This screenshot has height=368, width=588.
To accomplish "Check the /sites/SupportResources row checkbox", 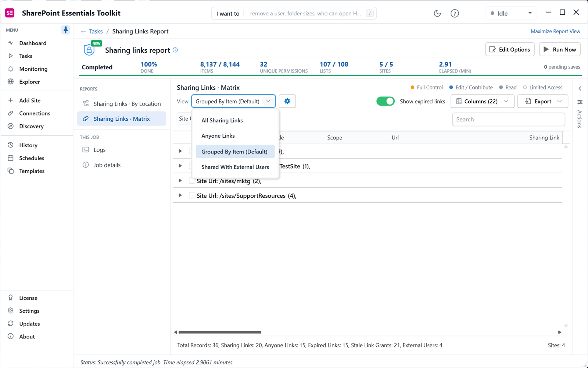I will 192,195.
